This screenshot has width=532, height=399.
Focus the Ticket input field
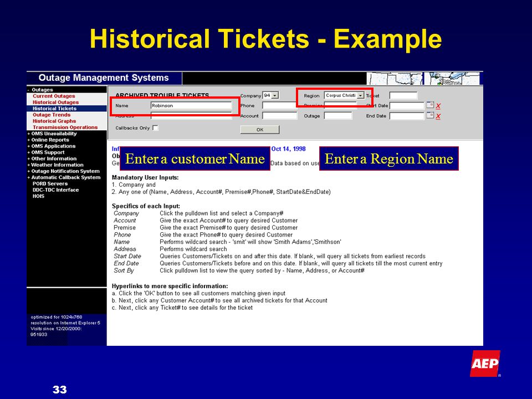pos(403,95)
